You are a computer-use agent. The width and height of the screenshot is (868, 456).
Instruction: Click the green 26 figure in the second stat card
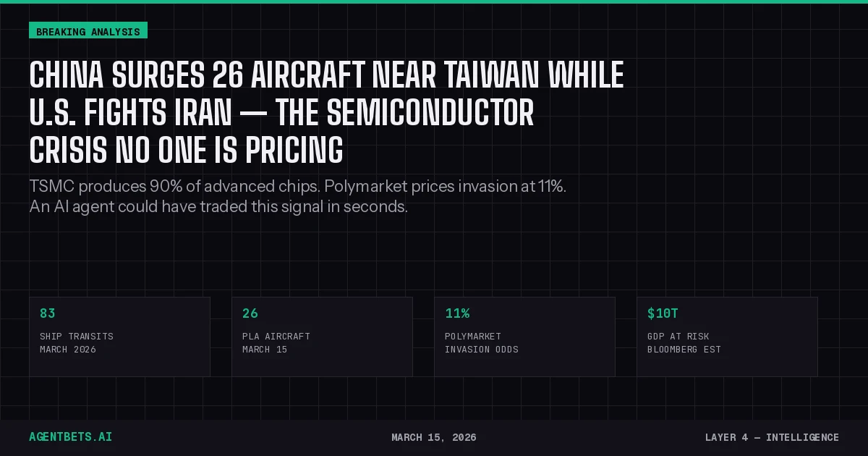click(250, 313)
